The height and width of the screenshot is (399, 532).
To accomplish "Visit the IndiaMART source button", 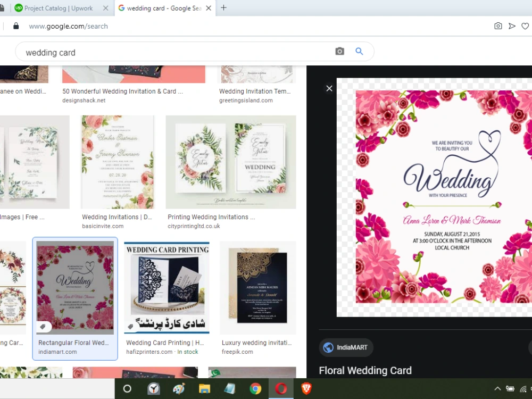I will pyautogui.click(x=346, y=347).
